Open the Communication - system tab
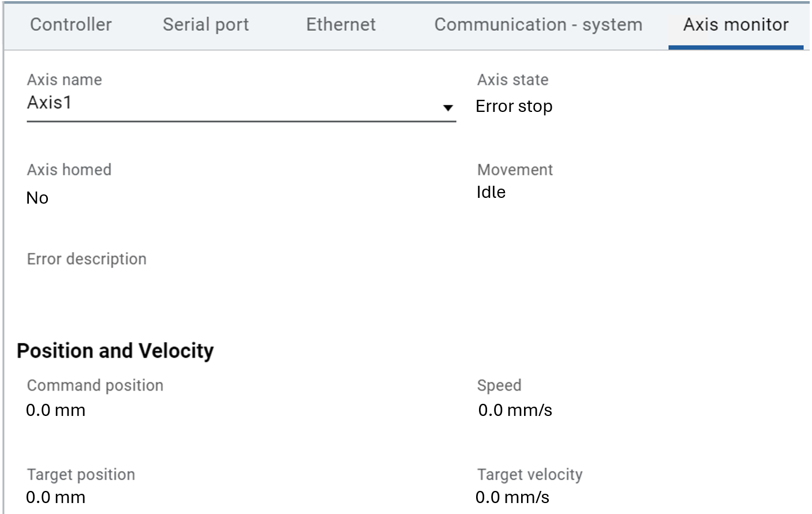This screenshot has height=514, width=812. click(538, 25)
